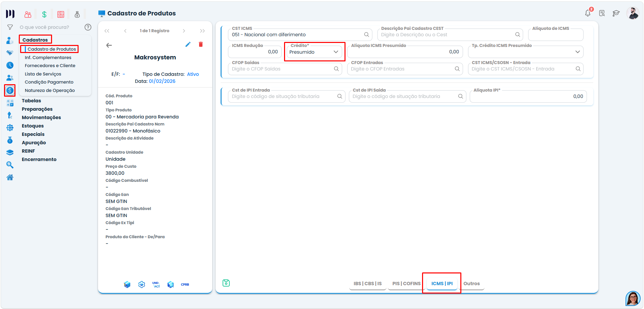644x309 pixels.
Task: Open Lista de Serviços menu item
Action: click(43, 74)
